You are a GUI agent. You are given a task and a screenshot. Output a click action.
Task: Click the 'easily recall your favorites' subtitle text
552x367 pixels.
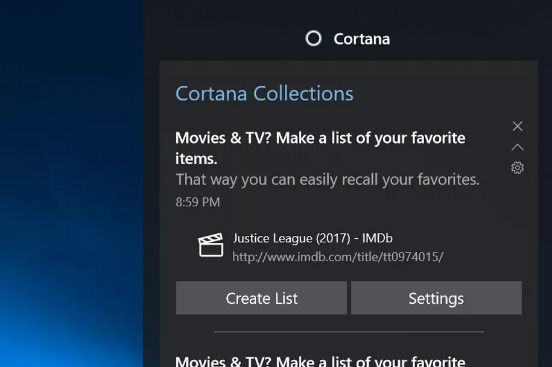click(x=327, y=180)
